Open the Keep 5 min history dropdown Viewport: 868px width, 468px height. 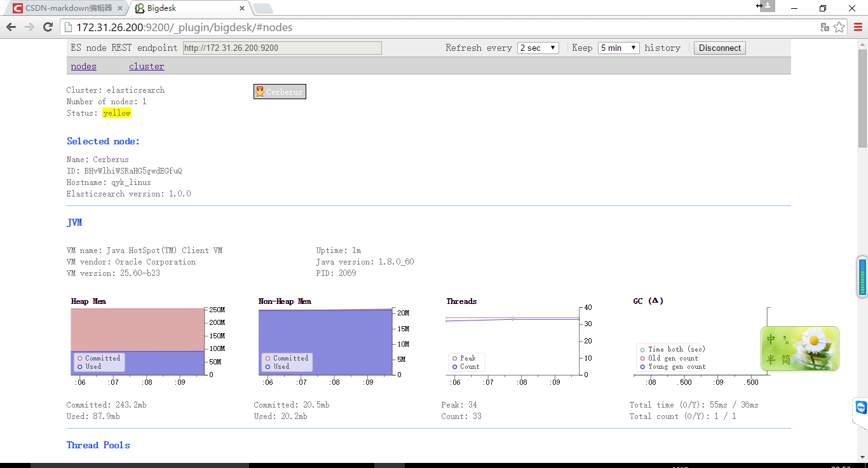tap(618, 48)
